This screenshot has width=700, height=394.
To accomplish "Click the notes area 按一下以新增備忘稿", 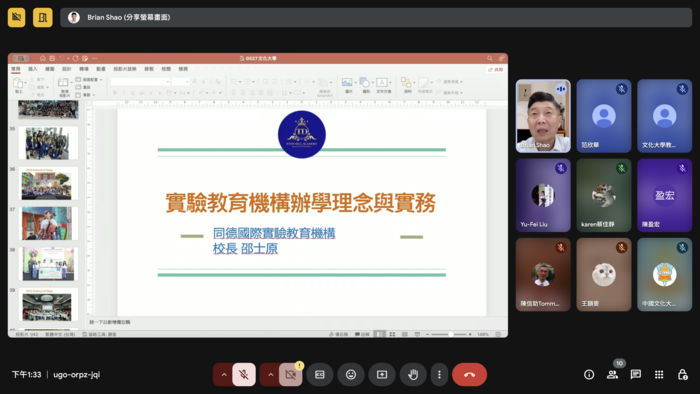I will 110,322.
